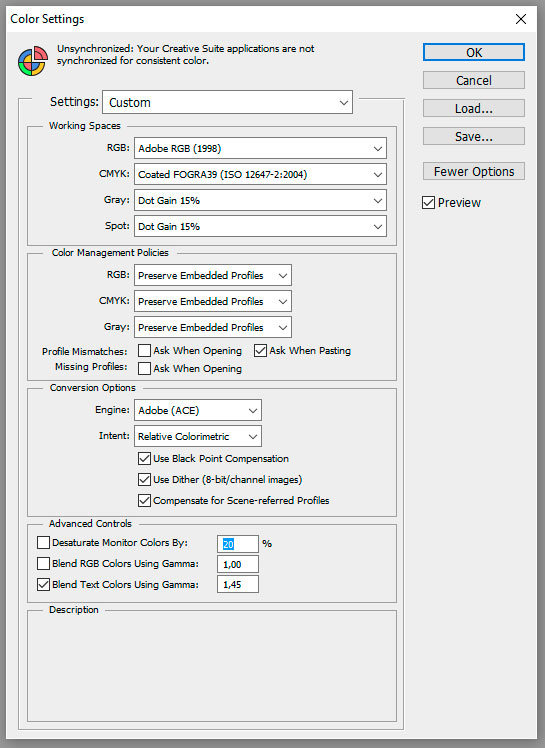Enable Profile Mismatches Ask When Opening

(x=144, y=351)
